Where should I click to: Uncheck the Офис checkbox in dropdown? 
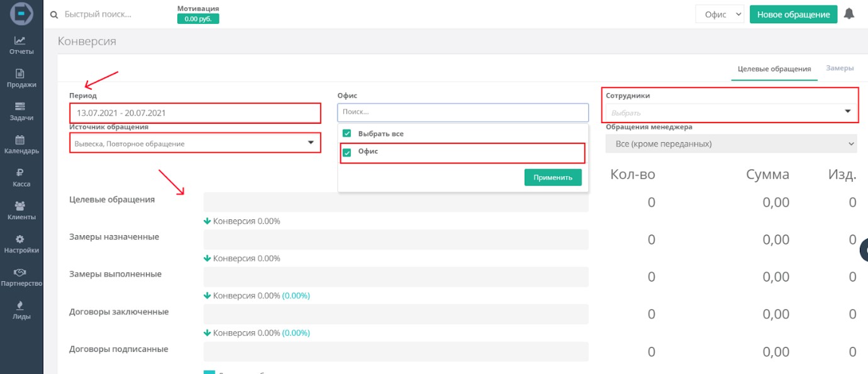tap(347, 152)
